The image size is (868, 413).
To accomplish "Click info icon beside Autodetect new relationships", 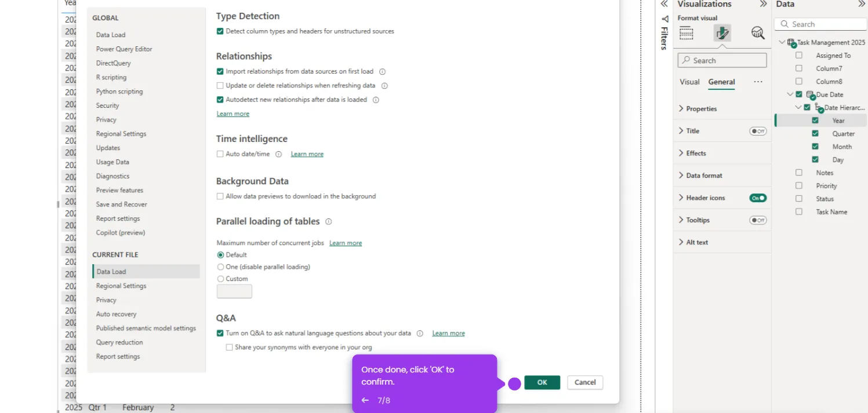I will (376, 100).
